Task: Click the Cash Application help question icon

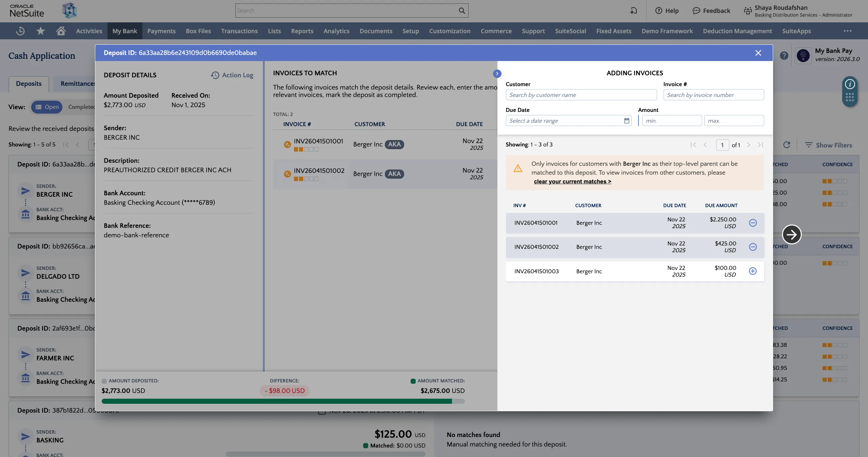Action: [784, 56]
